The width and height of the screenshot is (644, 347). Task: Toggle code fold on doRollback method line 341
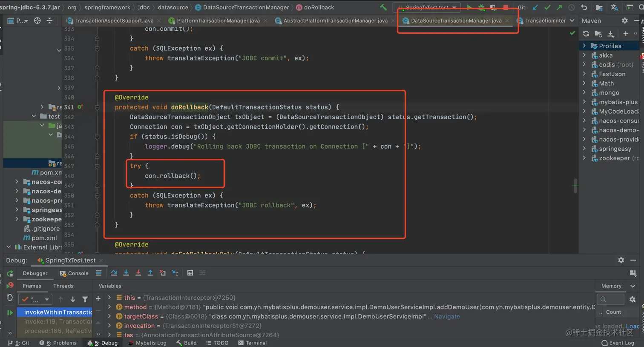pos(97,107)
